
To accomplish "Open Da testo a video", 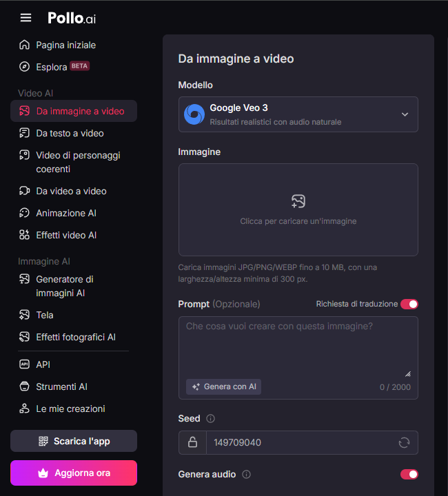I will tap(70, 133).
